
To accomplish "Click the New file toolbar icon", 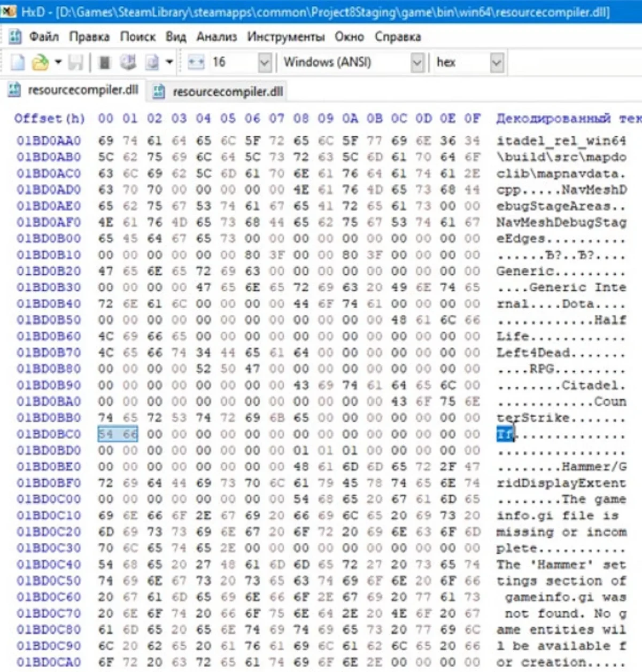I will (18, 62).
